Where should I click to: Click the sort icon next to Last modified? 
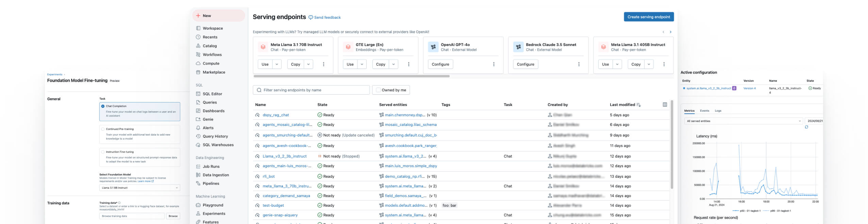pos(638,105)
